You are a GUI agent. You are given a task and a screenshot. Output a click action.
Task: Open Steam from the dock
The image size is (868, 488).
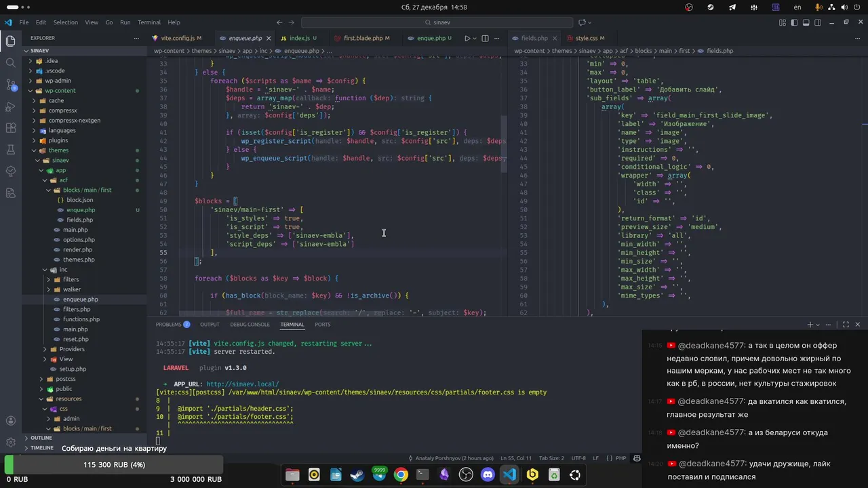357,474
